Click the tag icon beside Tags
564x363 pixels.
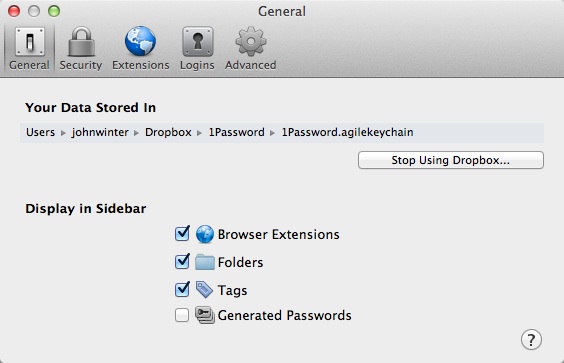(204, 290)
